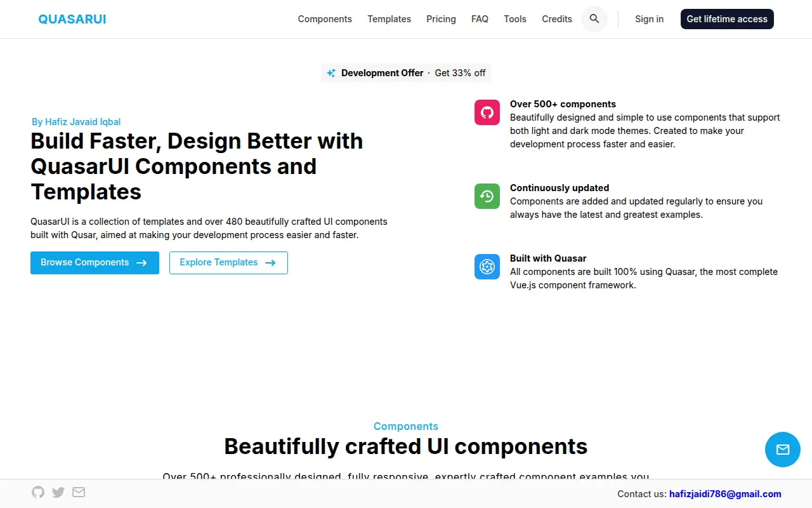The width and height of the screenshot is (812, 508).
Task: Select FAQ in the top navigation
Action: coord(480,19)
